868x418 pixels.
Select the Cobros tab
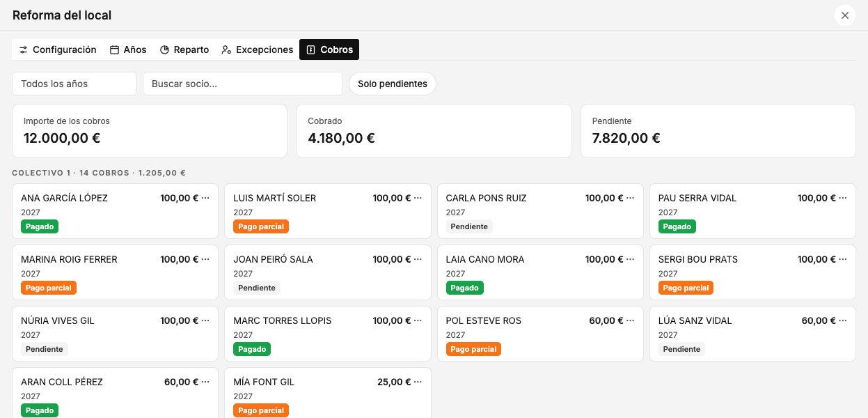[x=329, y=49]
